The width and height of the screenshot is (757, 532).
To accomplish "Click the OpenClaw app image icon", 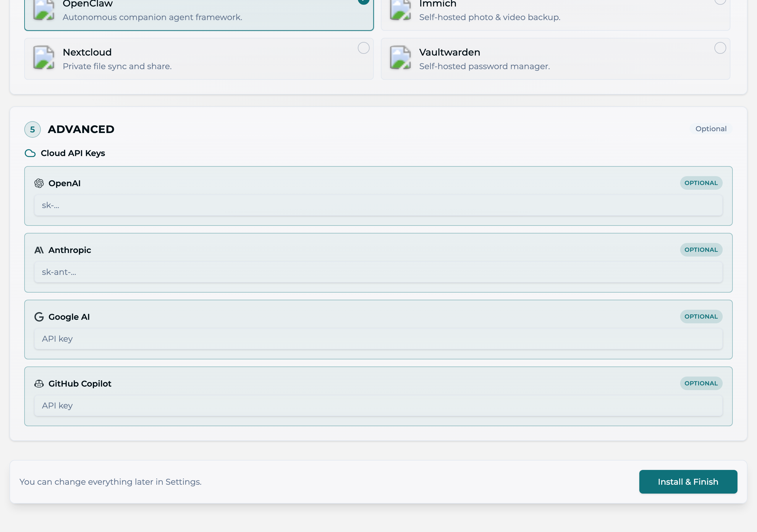I will coord(44,10).
